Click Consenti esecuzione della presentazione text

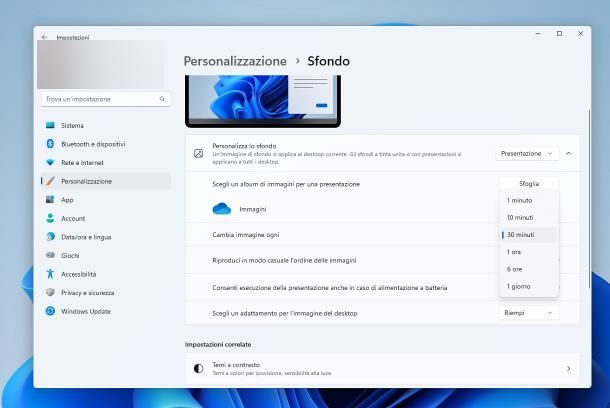coord(330,288)
